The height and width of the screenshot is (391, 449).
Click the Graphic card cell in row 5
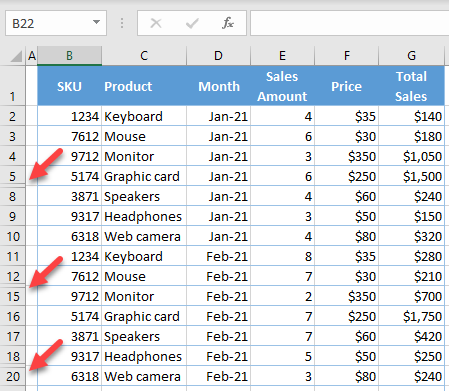click(144, 176)
